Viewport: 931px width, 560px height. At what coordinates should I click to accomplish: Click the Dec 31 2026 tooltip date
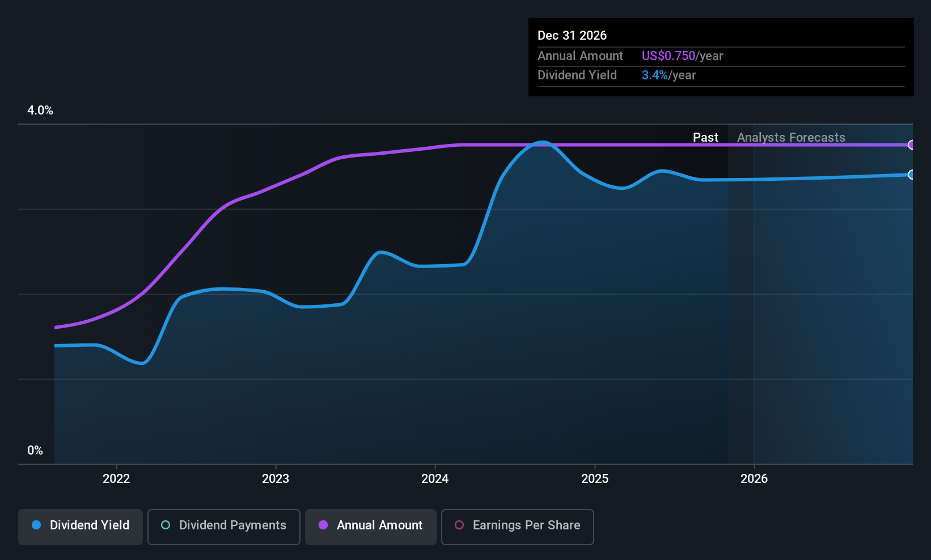click(572, 36)
